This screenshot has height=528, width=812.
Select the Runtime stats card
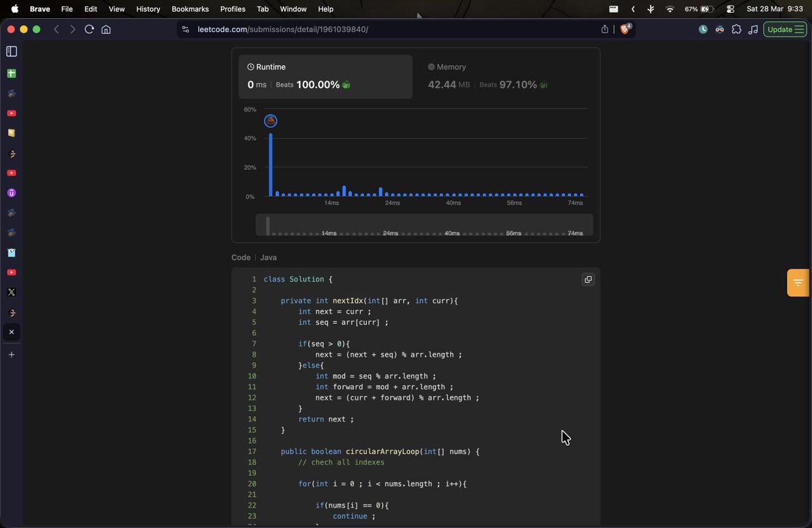coord(325,76)
